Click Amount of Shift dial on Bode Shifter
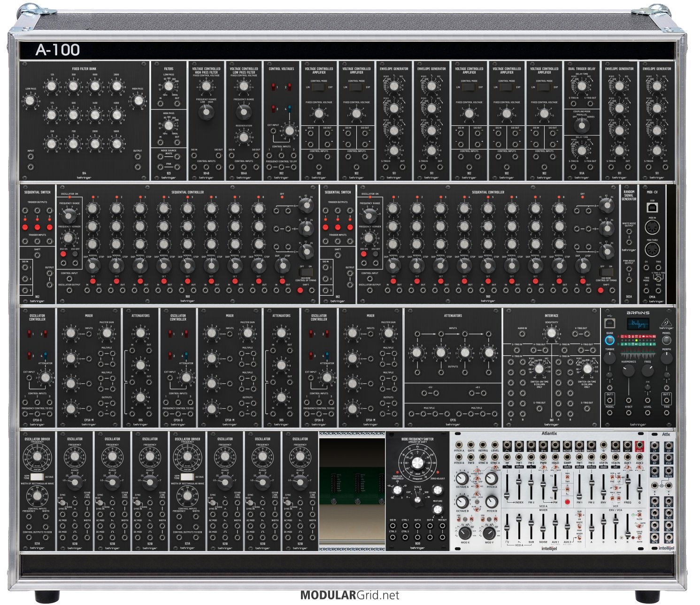Viewport: 700px width, 605px height. [x=417, y=464]
